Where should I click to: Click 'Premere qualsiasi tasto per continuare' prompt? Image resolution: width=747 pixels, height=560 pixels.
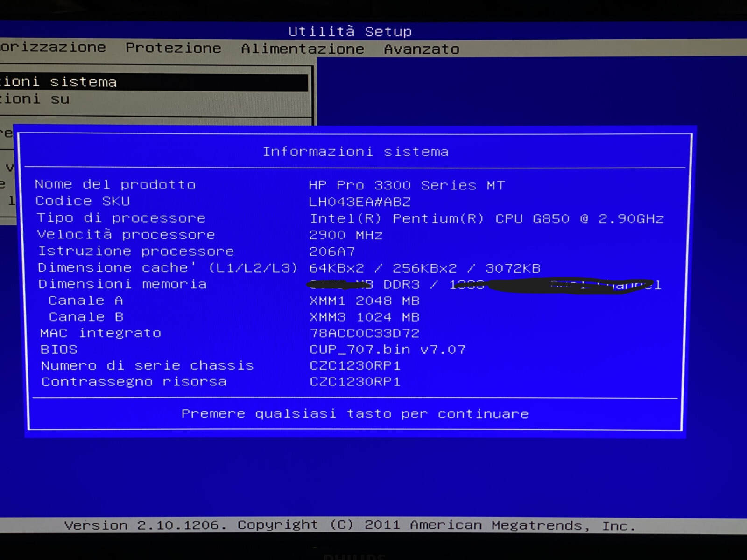click(355, 414)
